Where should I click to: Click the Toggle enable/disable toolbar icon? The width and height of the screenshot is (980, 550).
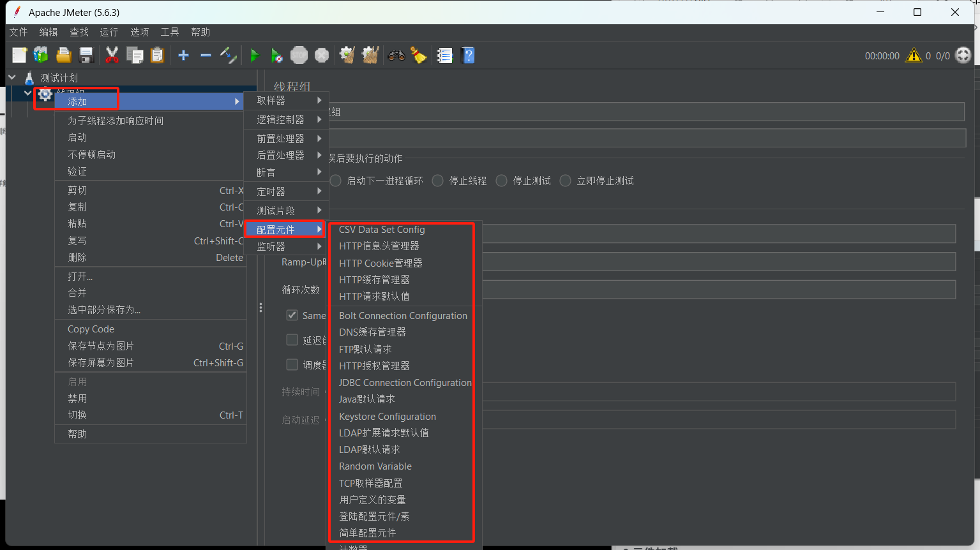coord(228,56)
